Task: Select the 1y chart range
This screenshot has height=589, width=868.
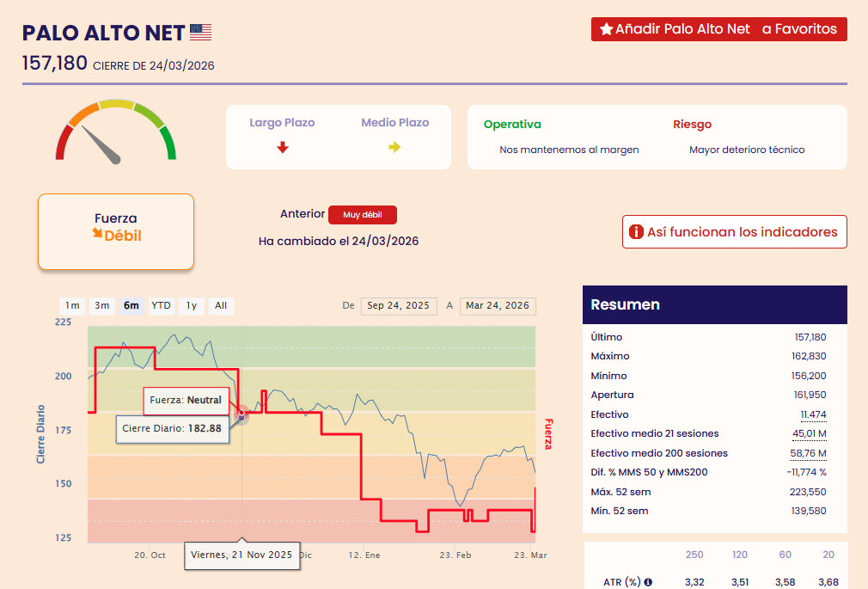Action: pyautogui.click(x=192, y=306)
